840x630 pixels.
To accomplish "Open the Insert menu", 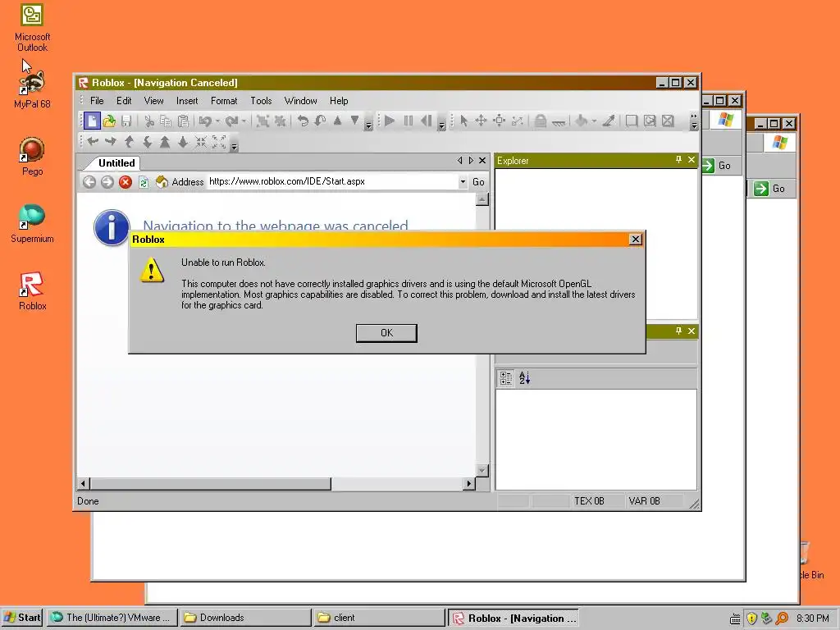I will point(187,101).
